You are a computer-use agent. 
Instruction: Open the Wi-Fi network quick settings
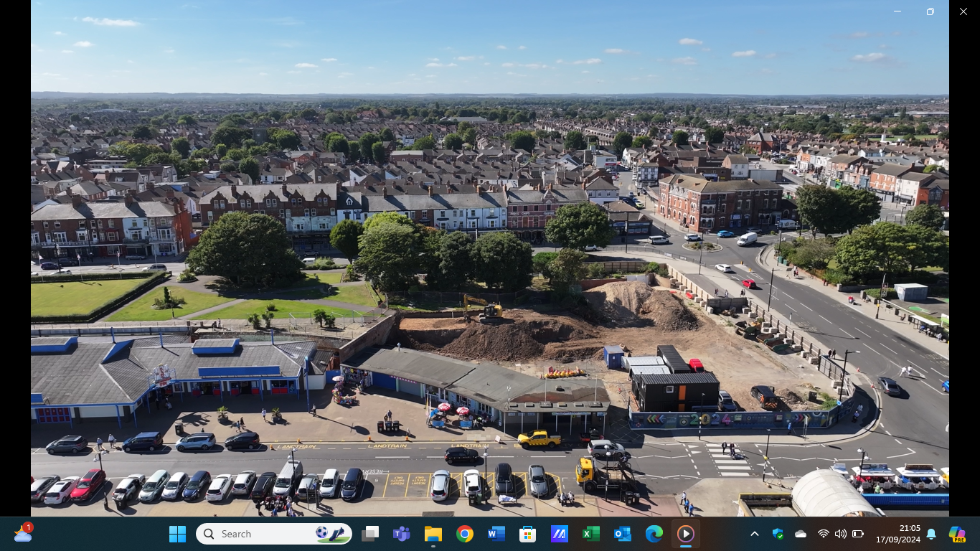(x=823, y=534)
